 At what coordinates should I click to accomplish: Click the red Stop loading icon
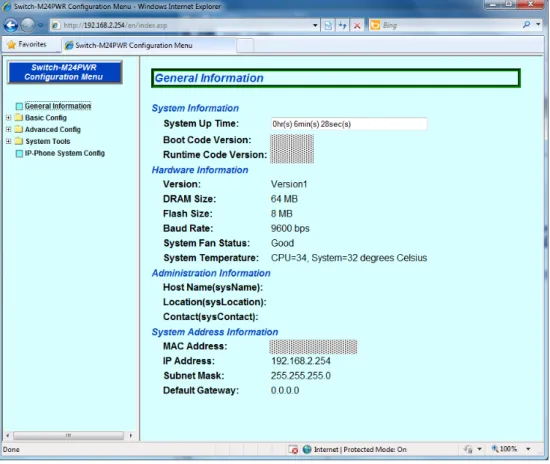tap(357, 25)
